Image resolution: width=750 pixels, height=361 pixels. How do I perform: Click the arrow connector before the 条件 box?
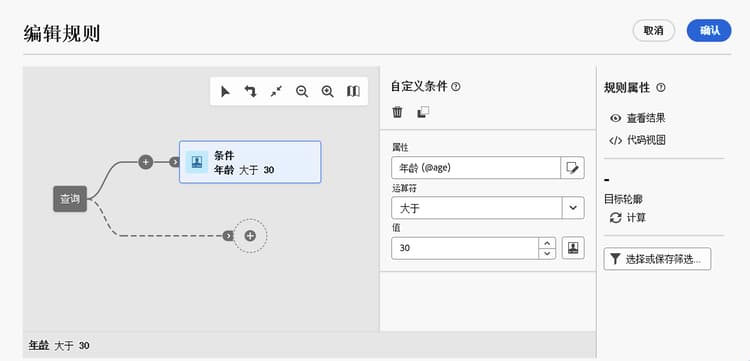[175, 162]
